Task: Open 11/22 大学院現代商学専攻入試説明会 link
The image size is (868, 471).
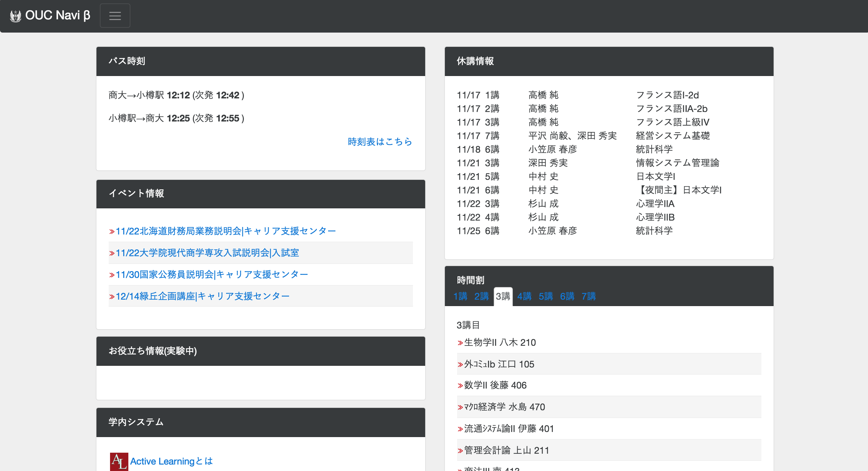Action: 207,253
